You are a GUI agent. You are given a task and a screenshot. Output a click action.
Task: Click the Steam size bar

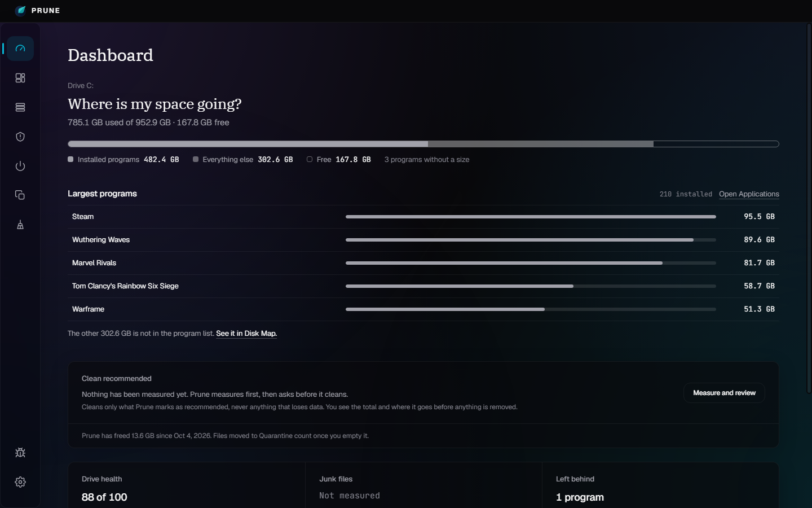pos(531,217)
